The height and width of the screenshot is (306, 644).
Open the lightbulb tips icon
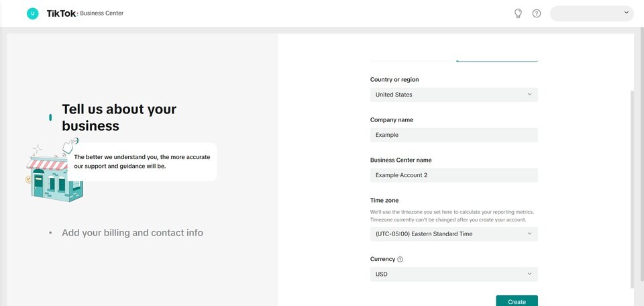pos(518,13)
